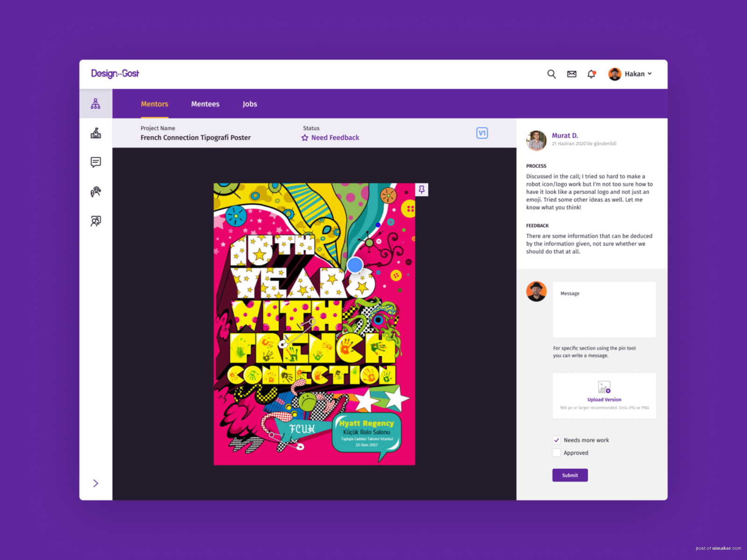The width and height of the screenshot is (747, 560).
Task: Open the chat messages sidebar icon
Action: click(96, 162)
